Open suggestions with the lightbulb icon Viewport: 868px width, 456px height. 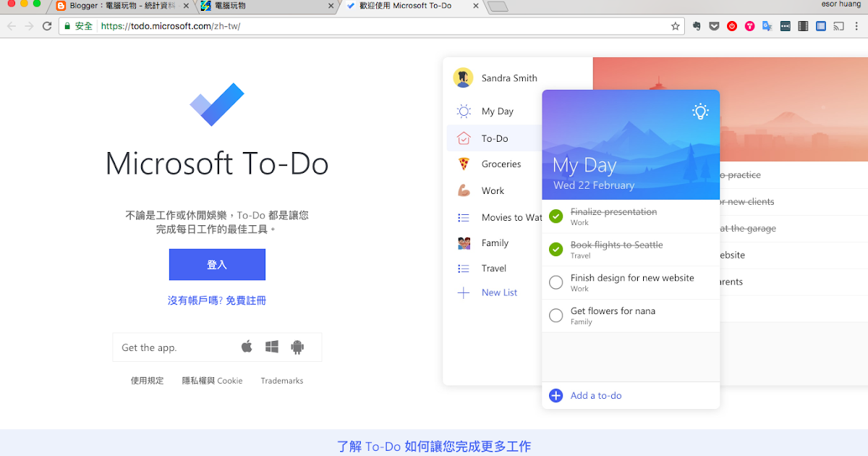click(699, 111)
